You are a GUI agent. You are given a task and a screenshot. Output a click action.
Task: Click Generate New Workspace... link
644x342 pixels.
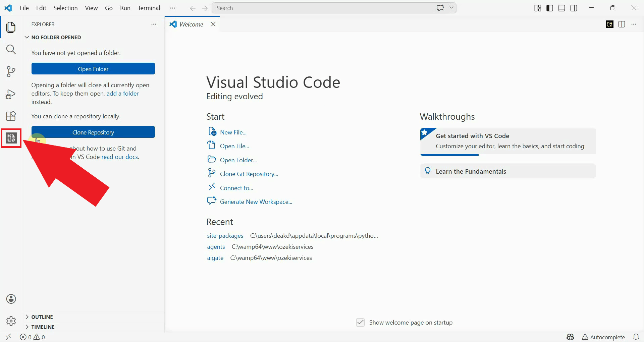click(256, 202)
